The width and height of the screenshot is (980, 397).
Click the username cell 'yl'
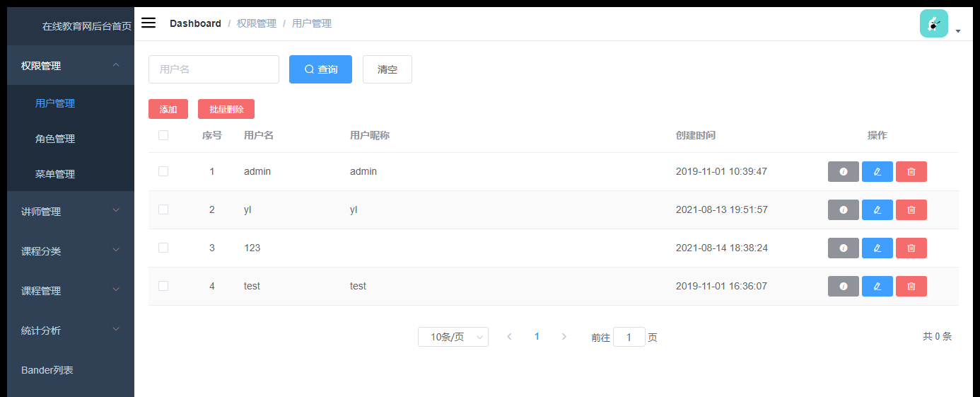(x=247, y=209)
